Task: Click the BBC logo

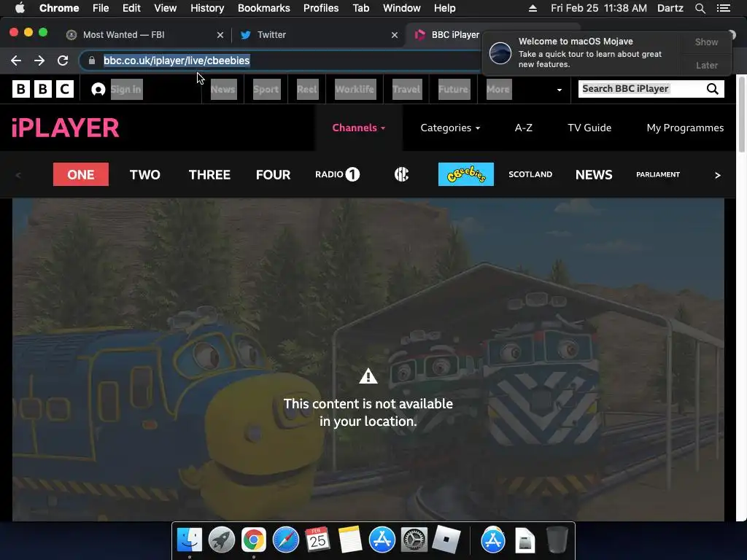Action: coord(43,89)
